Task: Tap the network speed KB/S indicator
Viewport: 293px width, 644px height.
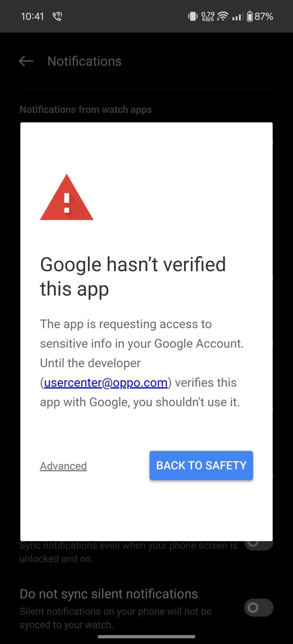Action: point(208,16)
